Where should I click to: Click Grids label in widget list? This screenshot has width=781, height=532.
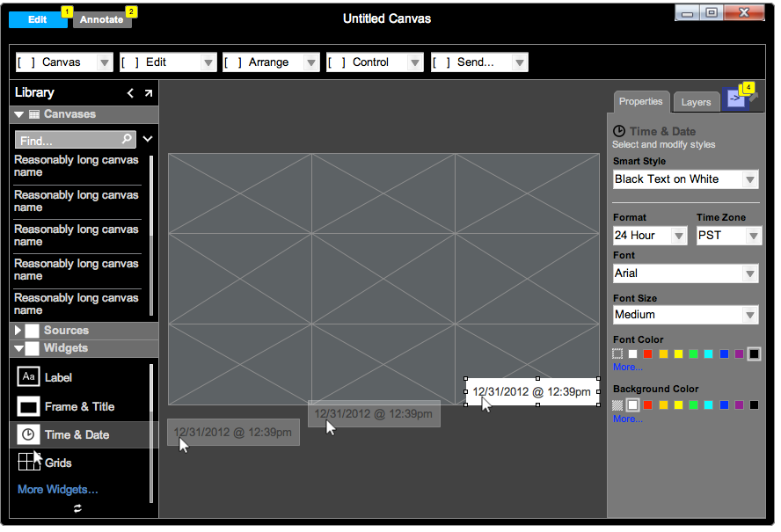[58, 463]
